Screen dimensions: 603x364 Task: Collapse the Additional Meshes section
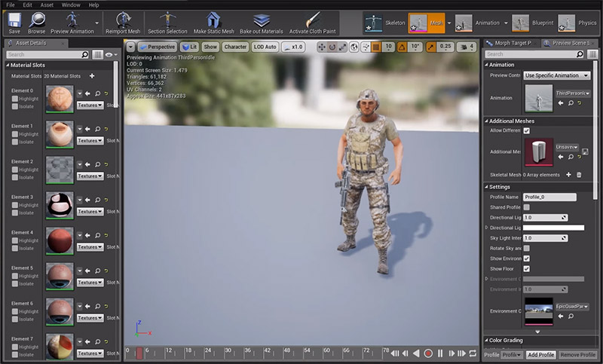486,121
